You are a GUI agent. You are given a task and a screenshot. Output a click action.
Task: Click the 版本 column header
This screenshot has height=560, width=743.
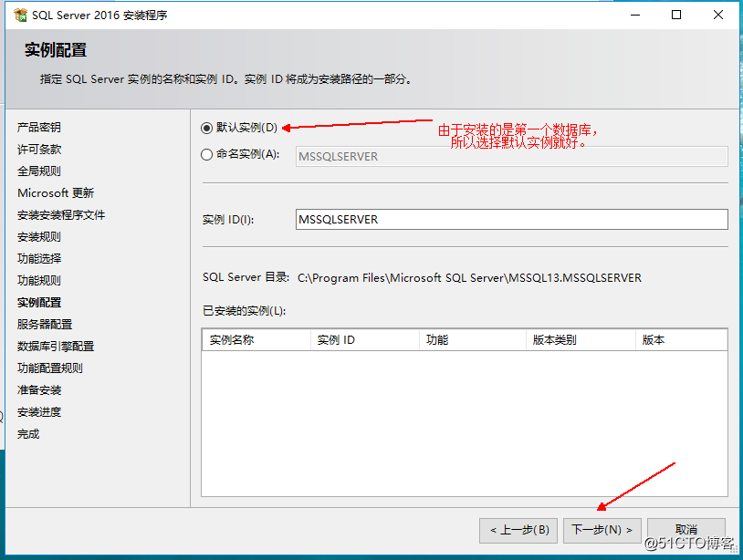tap(682, 340)
